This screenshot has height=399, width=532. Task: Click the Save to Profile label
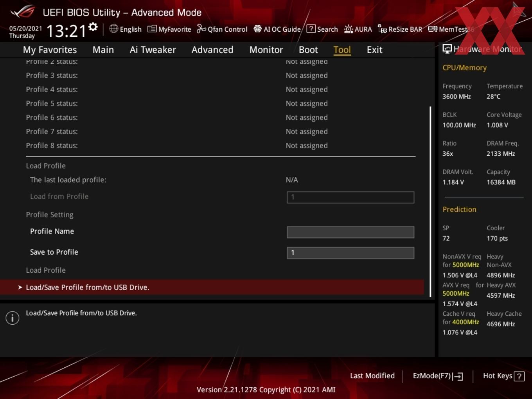(x=54, y=252)
